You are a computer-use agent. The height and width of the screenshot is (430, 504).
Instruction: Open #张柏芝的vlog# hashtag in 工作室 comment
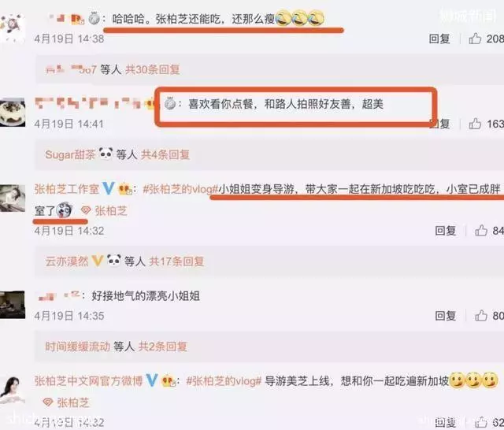click(x=180, y=189)
